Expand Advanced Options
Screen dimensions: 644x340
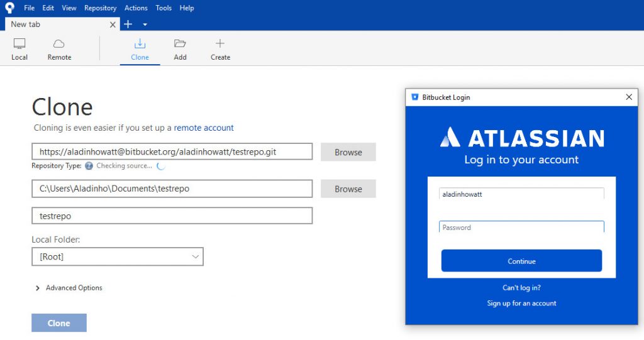tap(69, 288)
